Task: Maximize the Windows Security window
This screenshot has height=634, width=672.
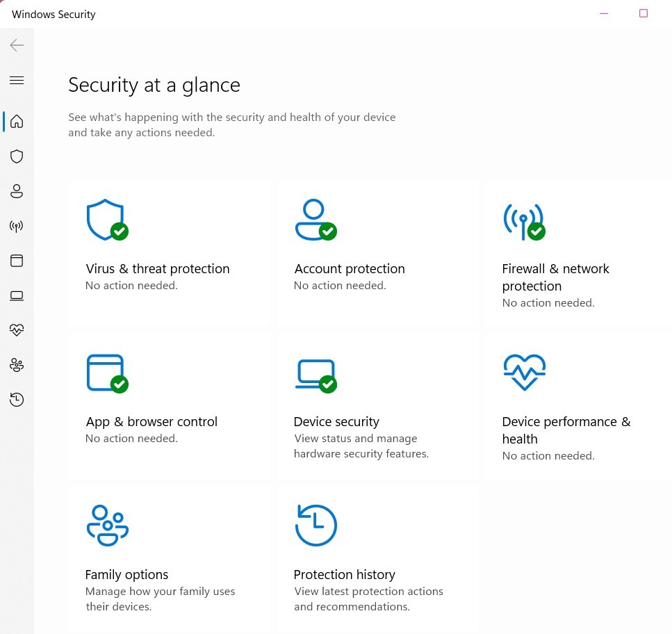Action: (x=644, y=13)
